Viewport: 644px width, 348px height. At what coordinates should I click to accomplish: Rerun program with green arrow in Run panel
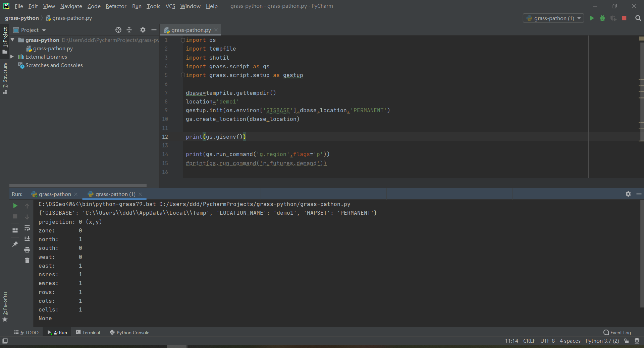pyautogui.click(x=15, y=206)
